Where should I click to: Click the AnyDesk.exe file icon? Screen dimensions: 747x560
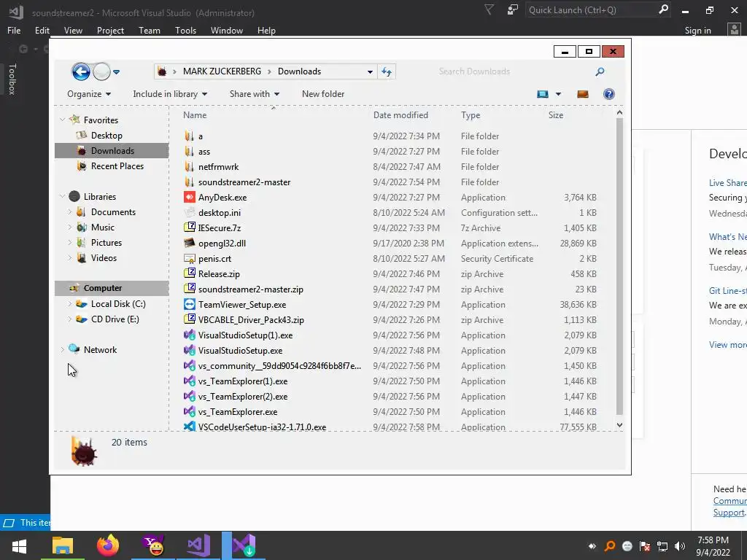point(190,197)
